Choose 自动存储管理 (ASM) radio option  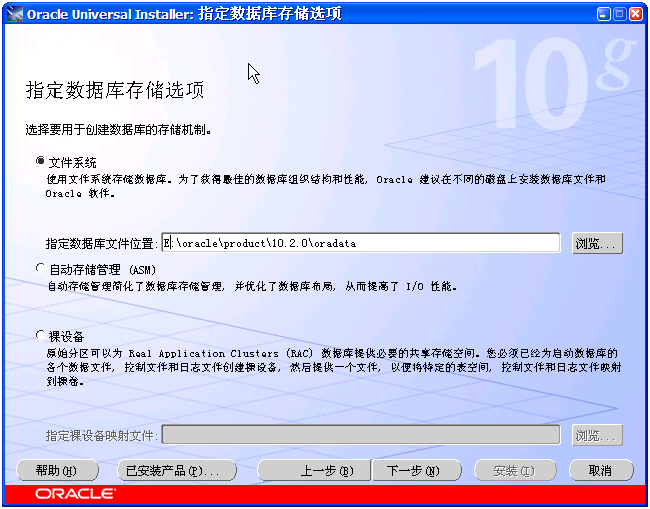click(x=40, y=269)
